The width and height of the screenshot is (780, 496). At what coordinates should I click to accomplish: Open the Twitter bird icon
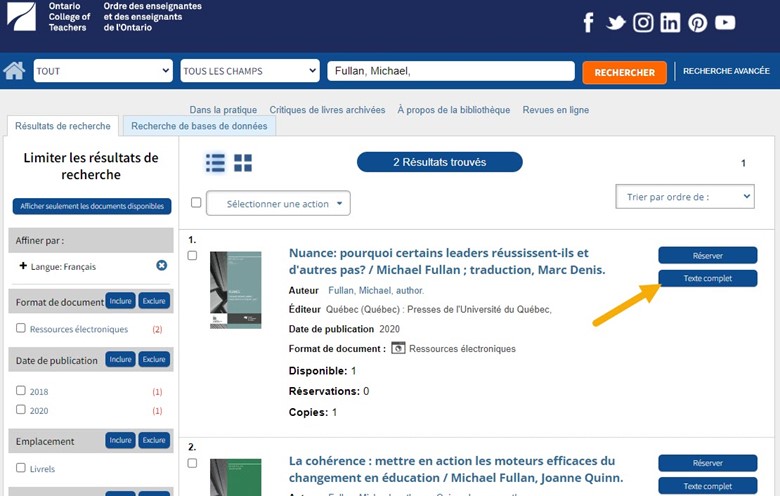tap(616, 23)
